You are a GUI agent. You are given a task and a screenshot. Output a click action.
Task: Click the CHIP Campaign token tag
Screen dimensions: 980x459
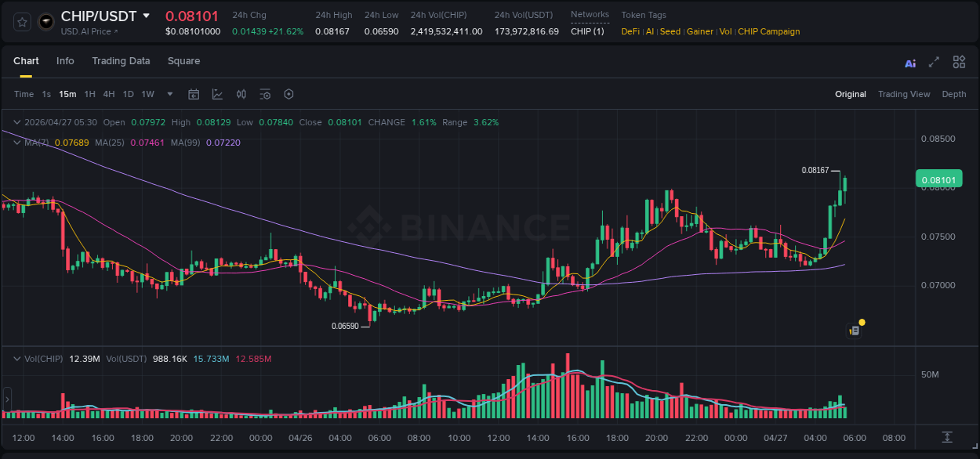point(769,31)
